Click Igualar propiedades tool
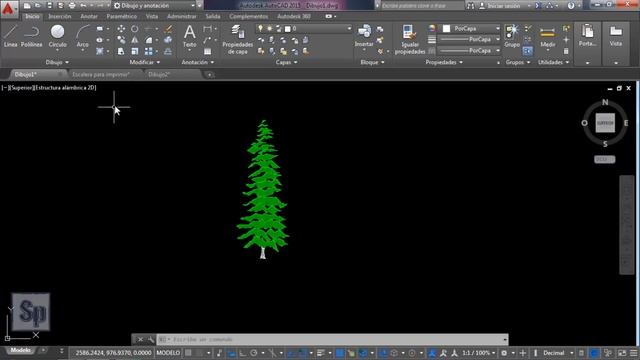The height and width of the screenshot is (360, 640). tap(410, 39)
